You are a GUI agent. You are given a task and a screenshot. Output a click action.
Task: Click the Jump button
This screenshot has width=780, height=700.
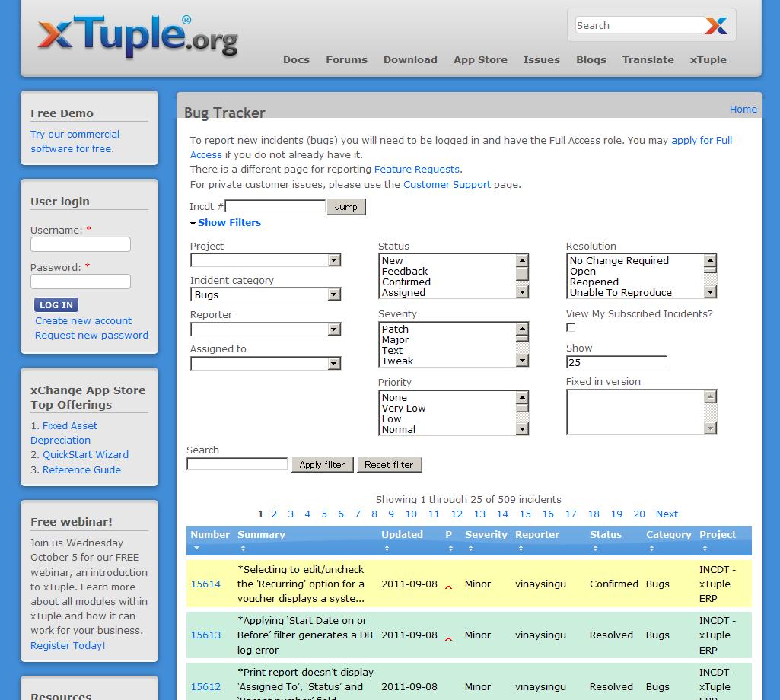[345, 206]
